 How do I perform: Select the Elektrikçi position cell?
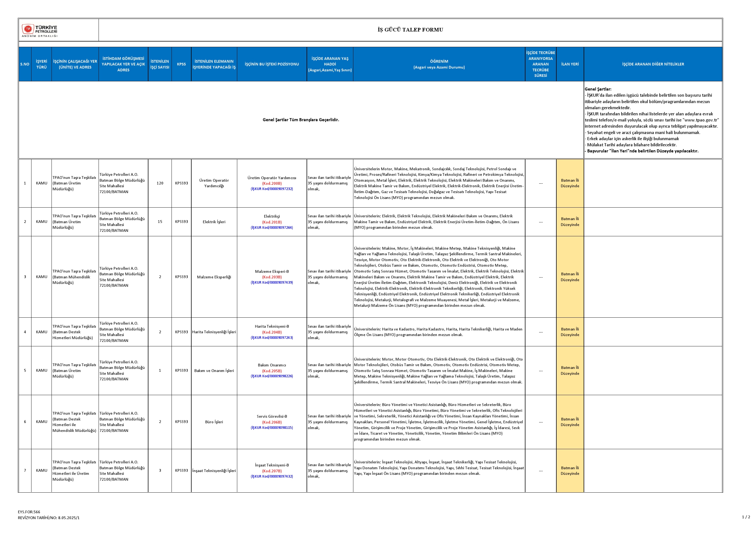click(272, 217)
